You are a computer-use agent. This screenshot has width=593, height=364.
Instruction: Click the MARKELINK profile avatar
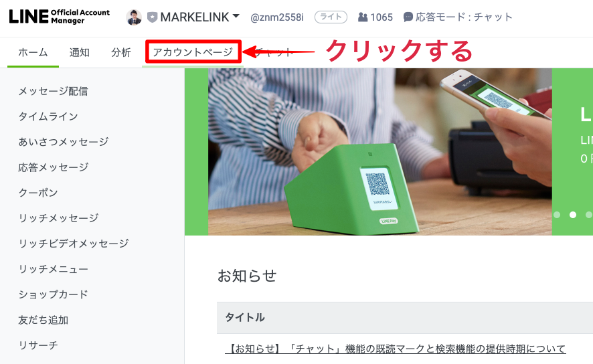[x=134, y=17]
